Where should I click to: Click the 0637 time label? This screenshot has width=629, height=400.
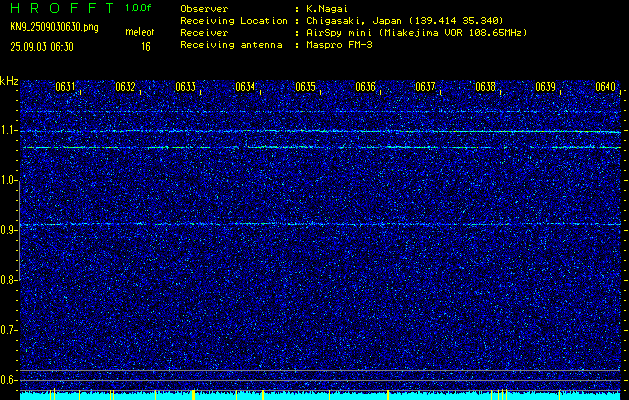(x=425, y=87)
